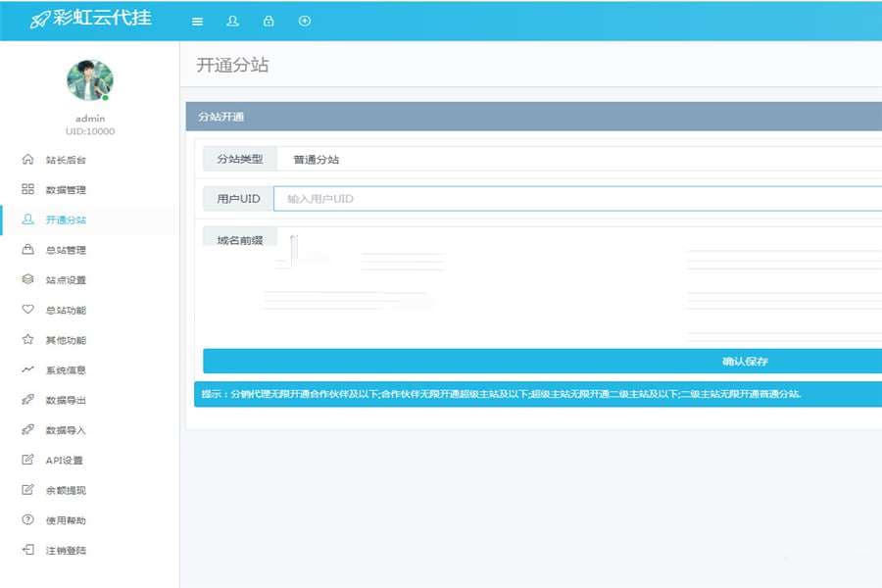Click the 用户UID field label
Viewport: 882px width, 588px height.
[x=238, y=199]
